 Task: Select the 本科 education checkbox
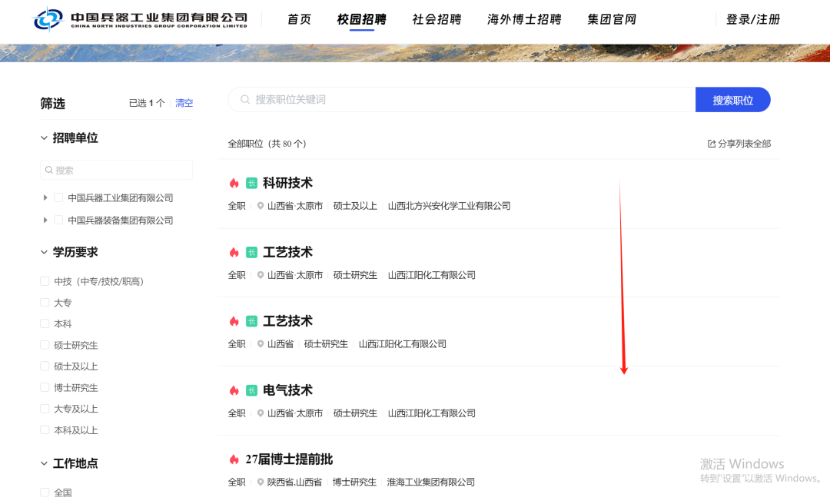pos(45,323)
